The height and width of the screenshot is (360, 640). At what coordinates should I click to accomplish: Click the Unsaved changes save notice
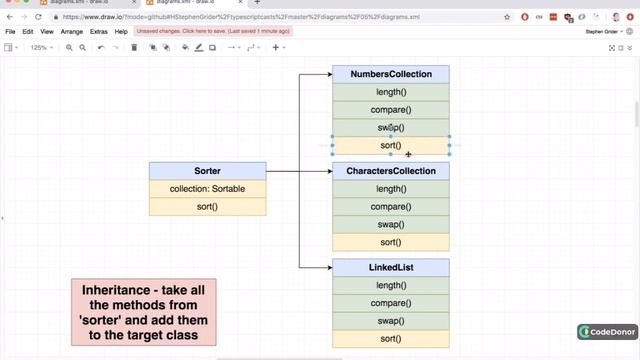click(x=213, y=31)
